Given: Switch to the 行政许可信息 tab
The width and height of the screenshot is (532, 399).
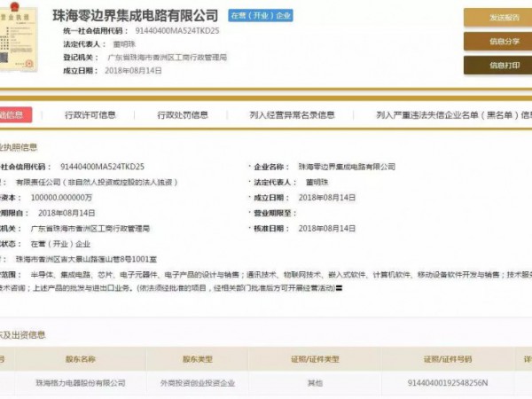Looking at the screenshot, I should 90,114.
